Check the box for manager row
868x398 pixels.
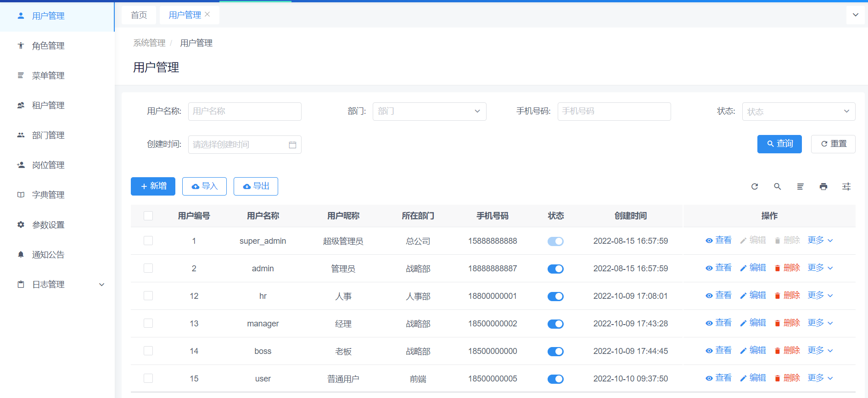(x=148, y=323)
